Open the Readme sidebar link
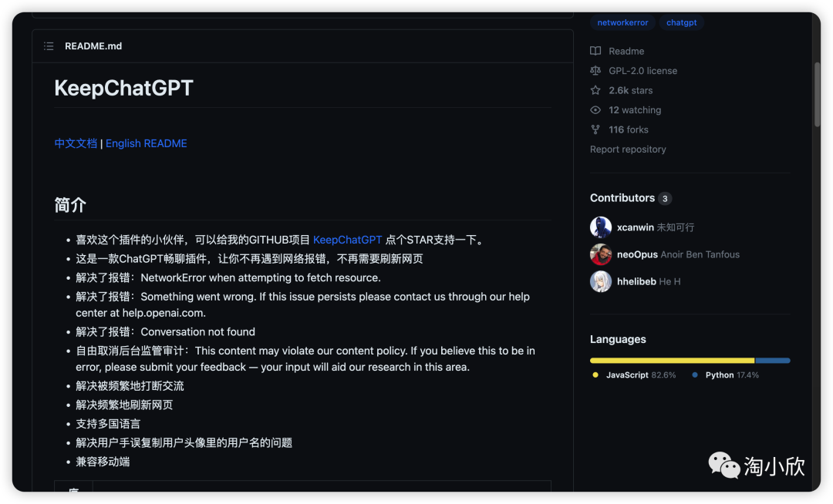 point(626,51)
